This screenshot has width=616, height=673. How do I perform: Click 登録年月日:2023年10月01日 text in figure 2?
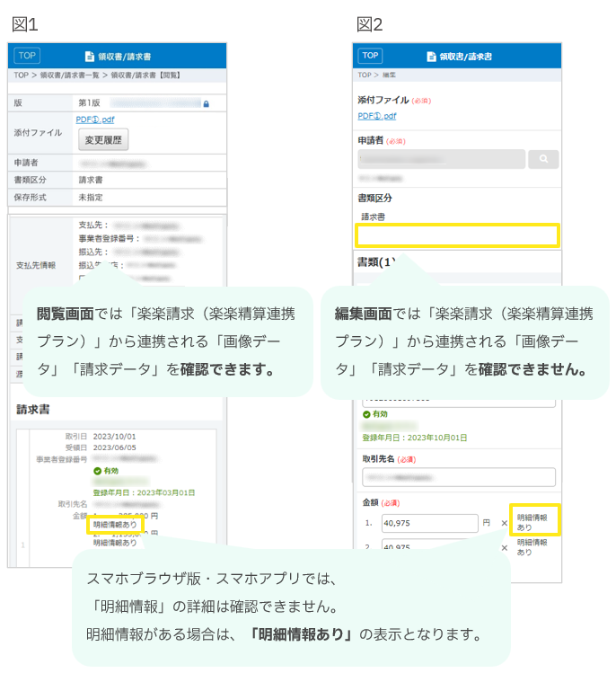(x=415, y=438)
